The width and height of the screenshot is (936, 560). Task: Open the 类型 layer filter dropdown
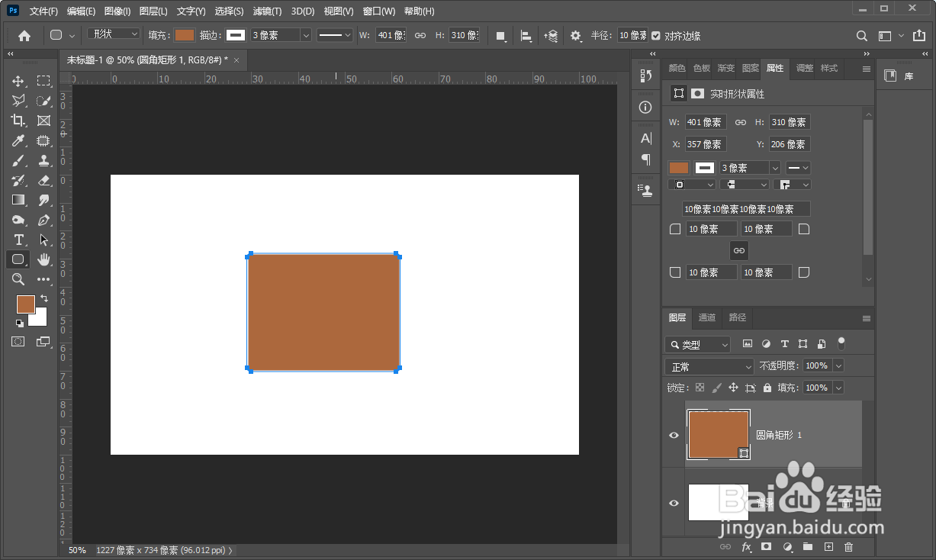(x=697, y=345)
